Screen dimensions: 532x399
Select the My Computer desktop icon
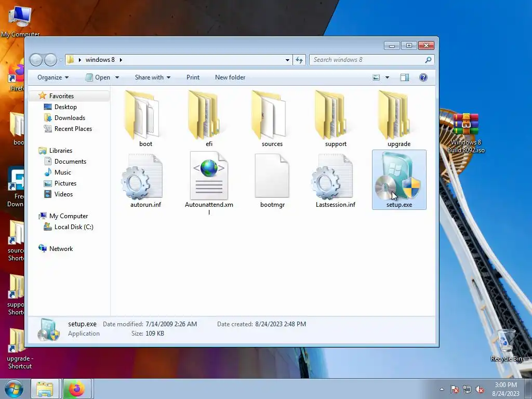click(20, 20)
